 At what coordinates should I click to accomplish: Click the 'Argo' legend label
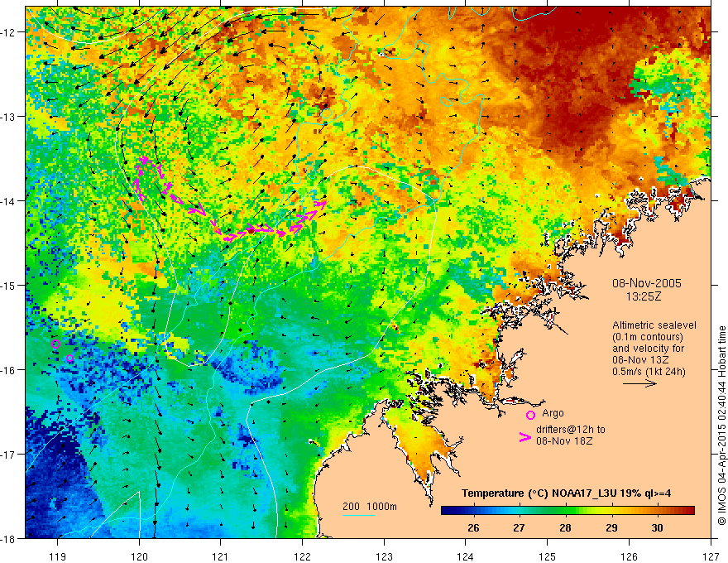pyautogui.click(x=553, y=413)
